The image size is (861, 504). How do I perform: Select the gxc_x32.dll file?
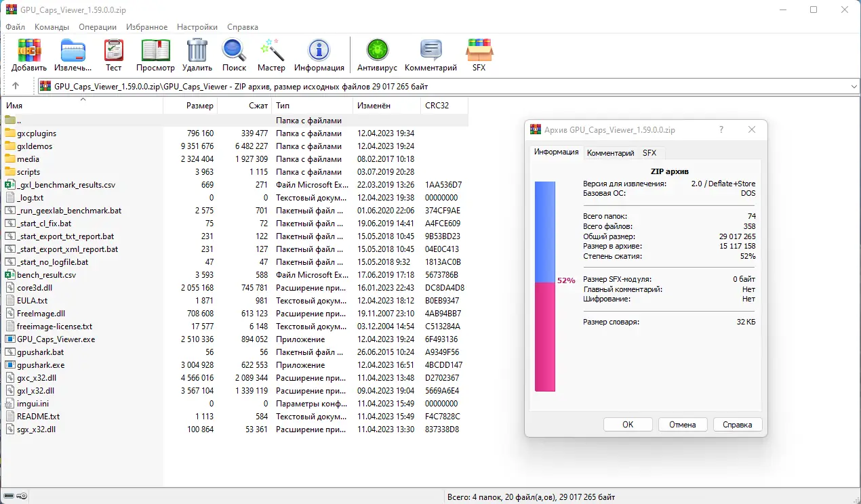[31, 378]
